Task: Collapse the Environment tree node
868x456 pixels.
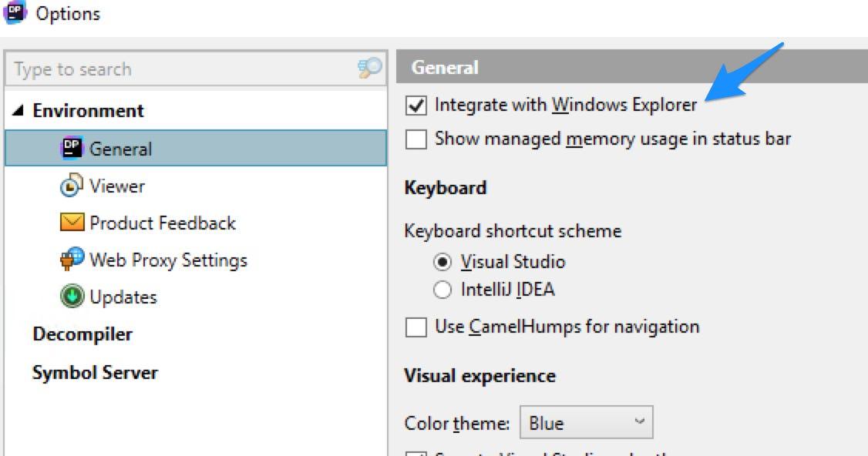Action: 17,109
